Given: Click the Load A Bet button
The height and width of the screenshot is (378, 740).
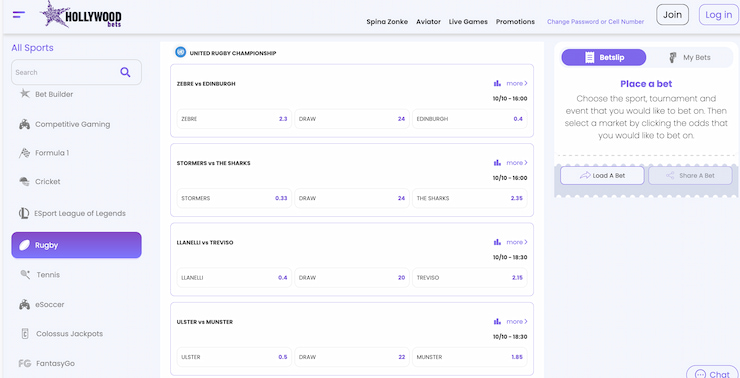Looking at the screenshot, I should [x=602, y=176].
